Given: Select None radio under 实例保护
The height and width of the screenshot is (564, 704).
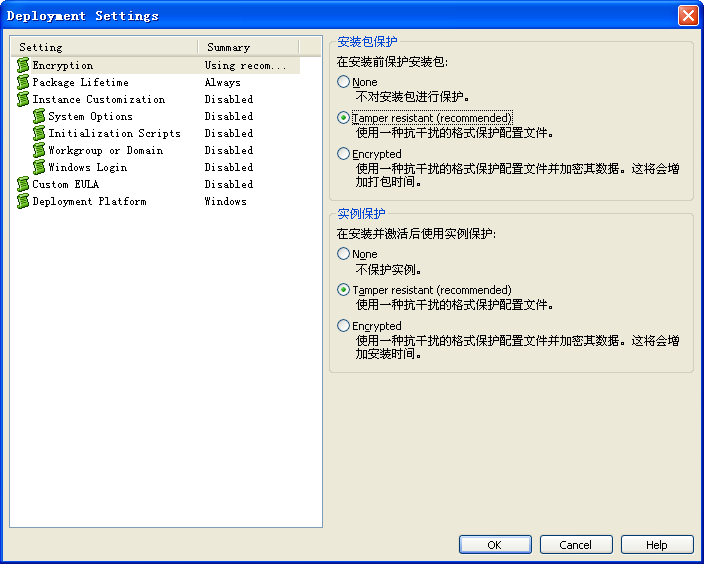Looking at the screenshot, I should pos(343,254).
